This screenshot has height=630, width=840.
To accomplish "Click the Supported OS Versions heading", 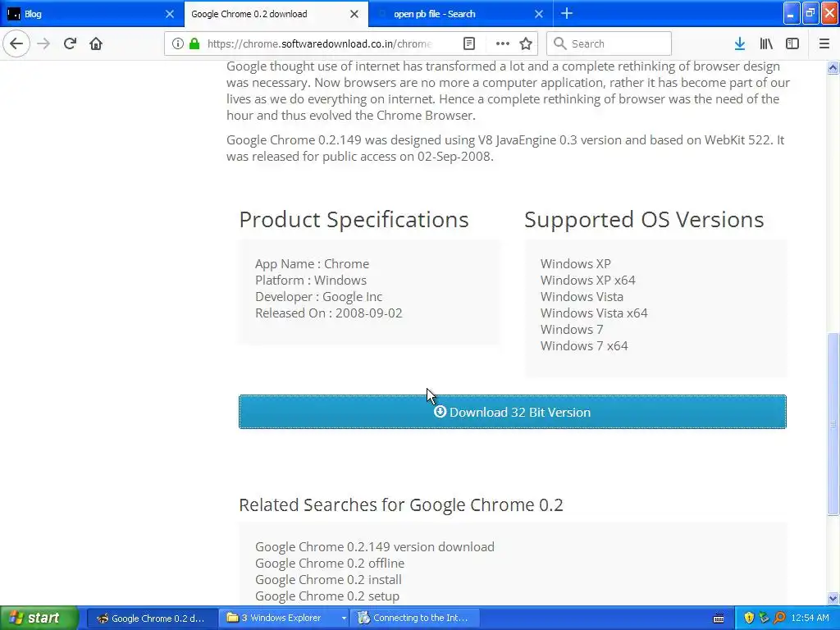I will tap(644, 220).
